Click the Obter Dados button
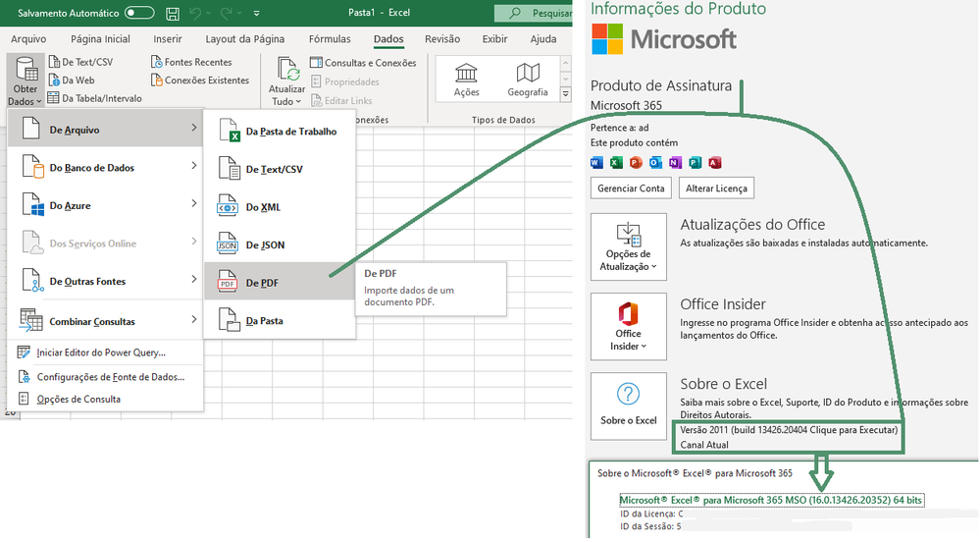This screenshot has height=542, width=980. (x=26, y=81)
